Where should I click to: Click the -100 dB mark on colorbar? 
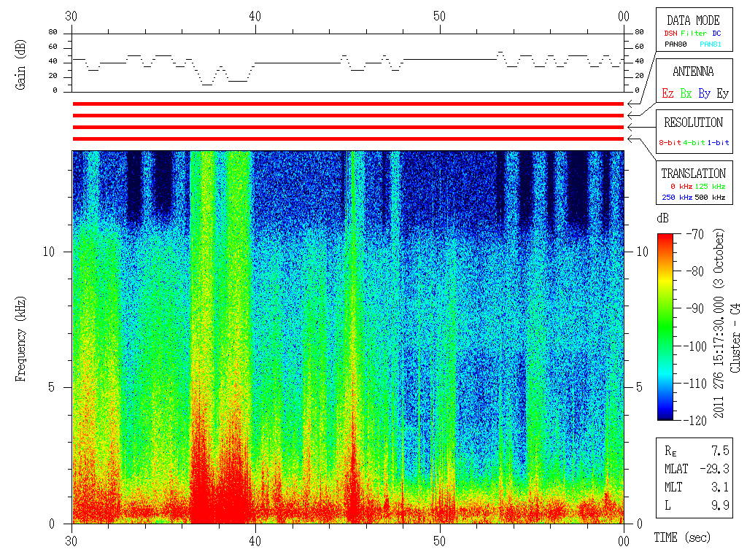click(x=695, y=346)
